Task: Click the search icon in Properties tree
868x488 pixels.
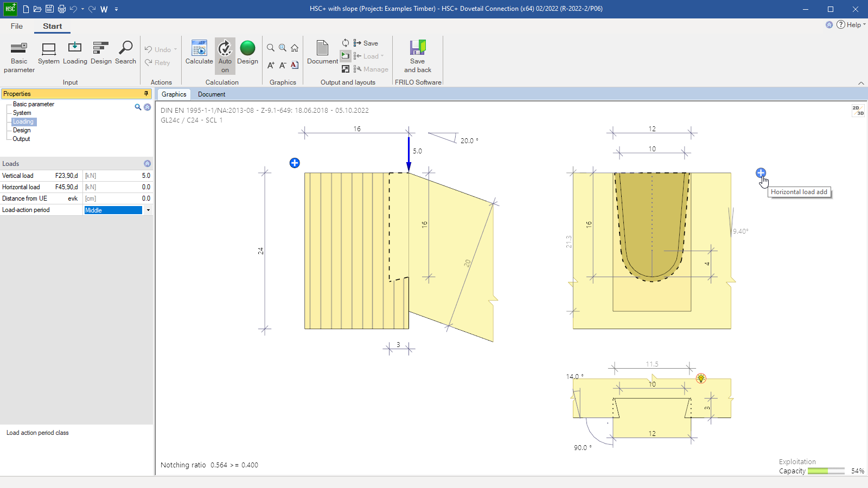Action: point(138,107)
